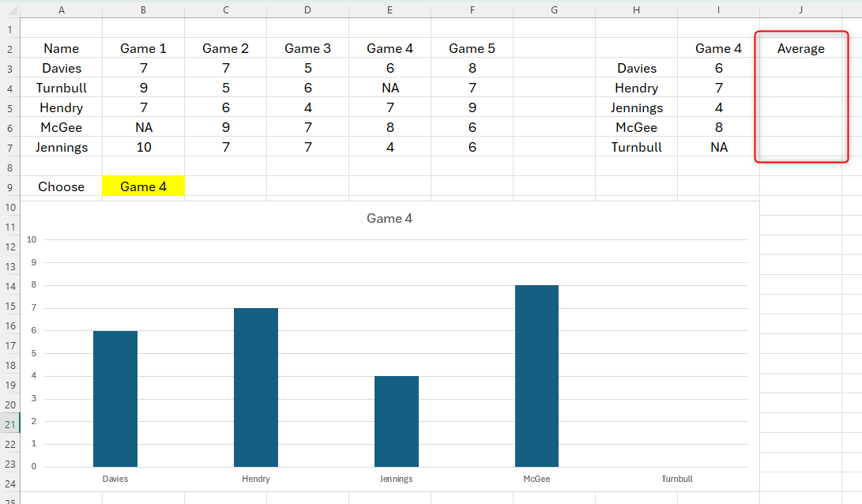This screenshot has width=862, height=504.
Task: Click the McGee bar in chart
Action: point(536,376)
